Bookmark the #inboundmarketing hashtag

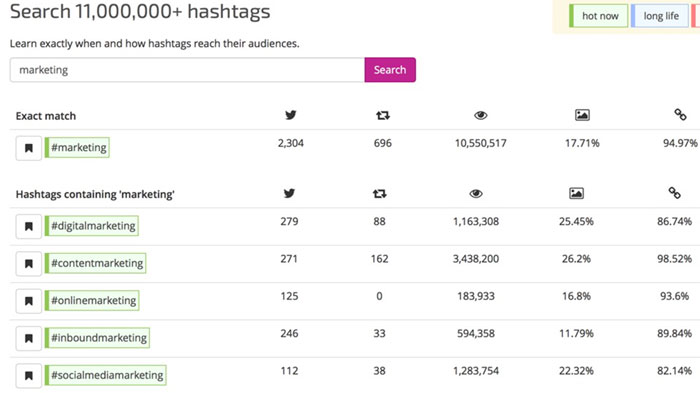coord(29,338)
